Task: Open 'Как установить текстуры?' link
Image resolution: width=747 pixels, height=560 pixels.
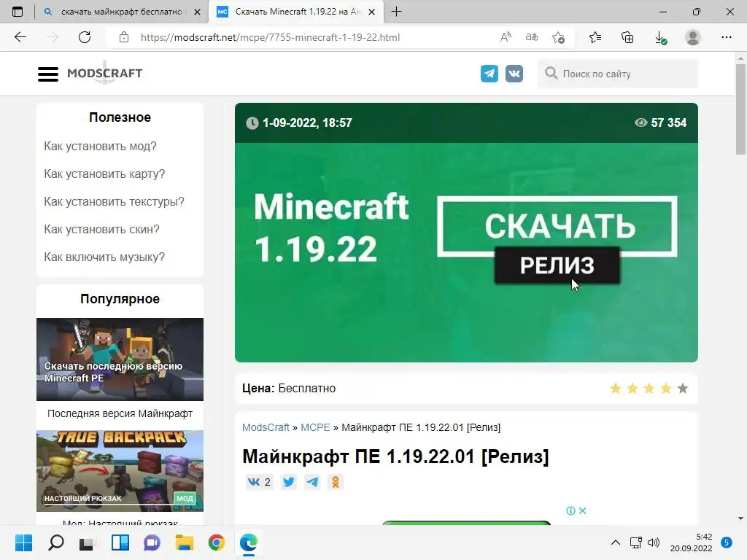Action: coord(114,201)
